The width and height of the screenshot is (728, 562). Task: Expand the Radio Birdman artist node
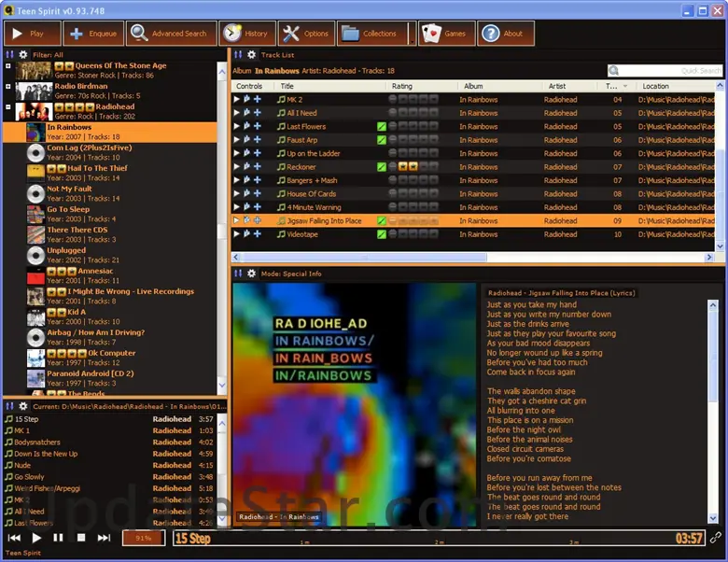tap(8, 88)
